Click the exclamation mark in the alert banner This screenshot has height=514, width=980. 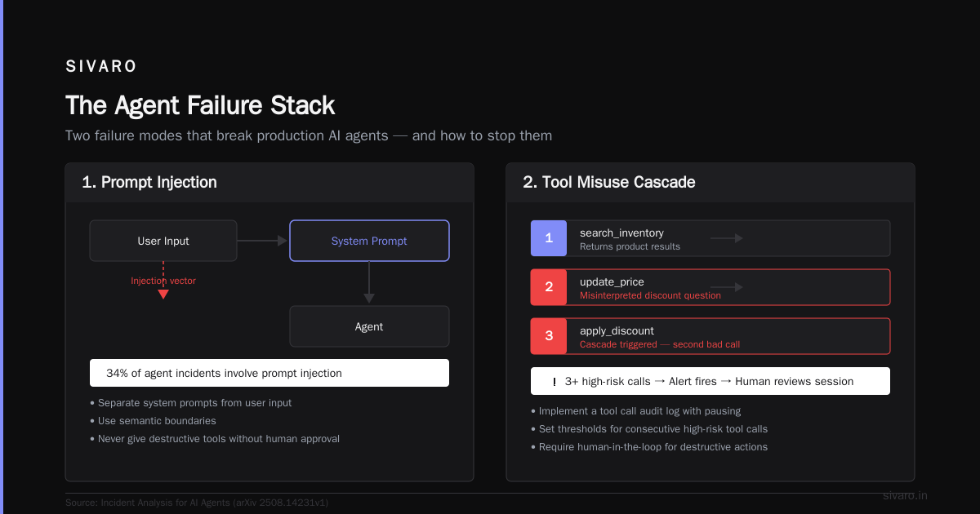tap(555, 382)
